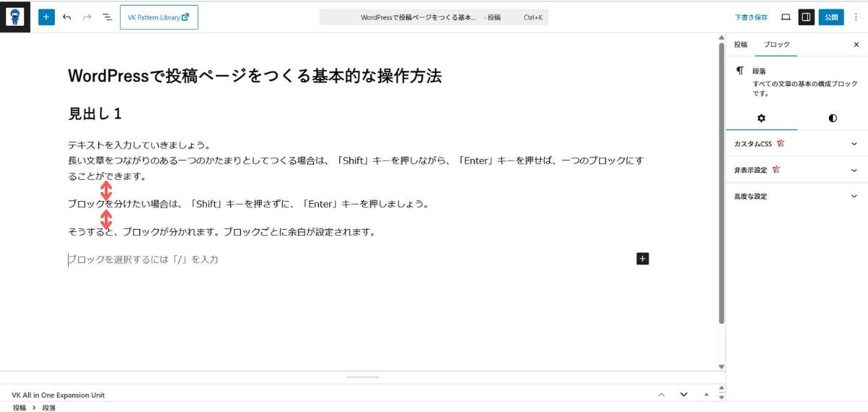The height and width of the screenshot is (412, 868).
Task: Click the paragraph starting with ブロックを分けたい場合は
Action: click(249, 204)
